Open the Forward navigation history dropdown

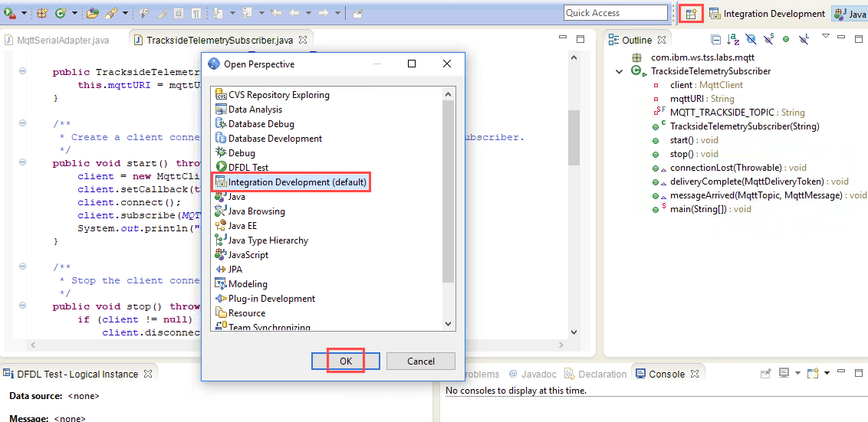337,13
